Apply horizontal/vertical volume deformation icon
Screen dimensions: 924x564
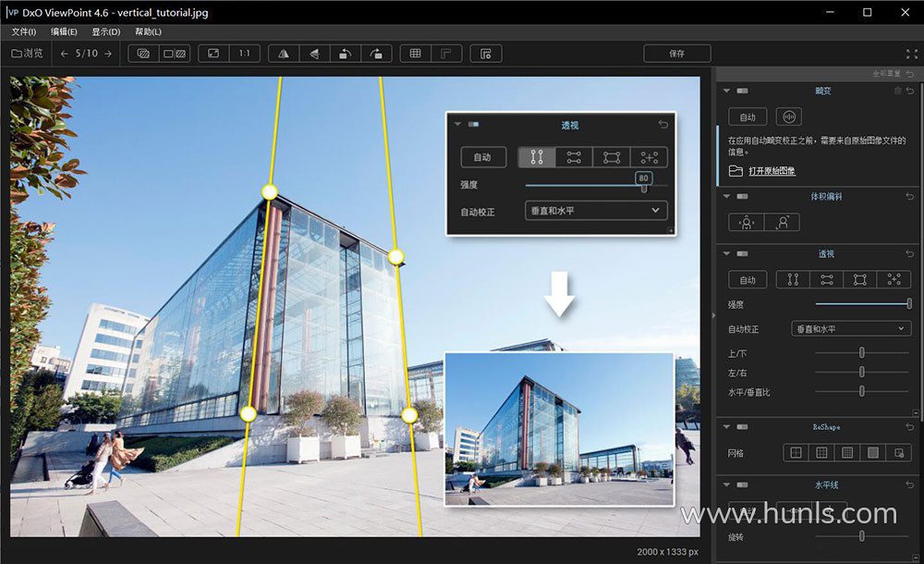[747, 223]
